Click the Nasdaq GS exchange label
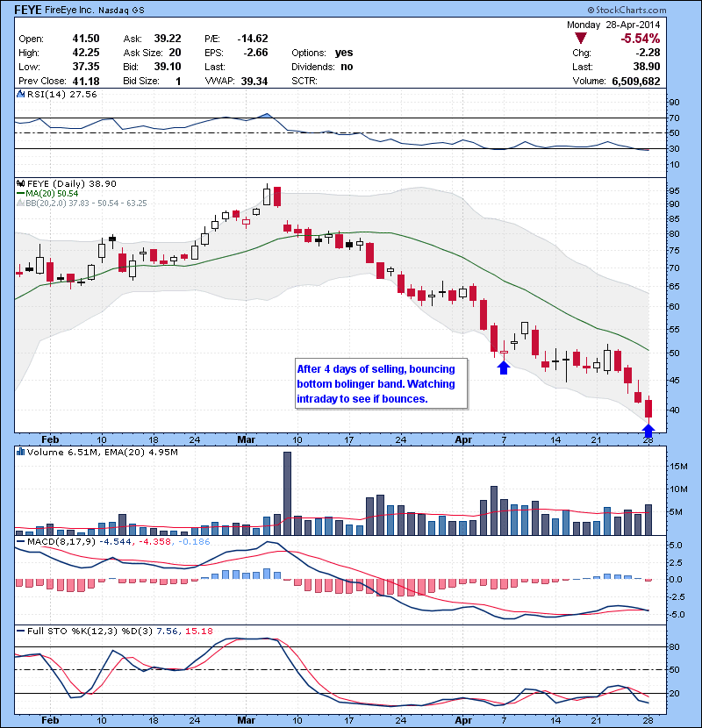 pos(121,11)
